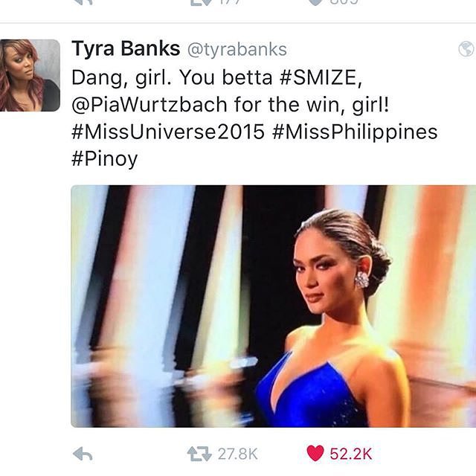This screenshot has width=476, height=476.
Task: Click the reply arrow icon below the photo
Action: tap(83, 454)
